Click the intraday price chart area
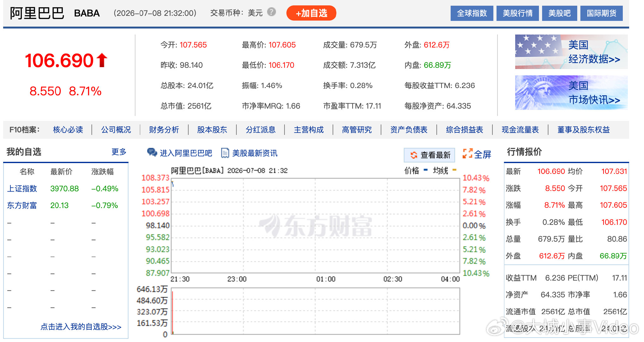 tap(315, 225)
